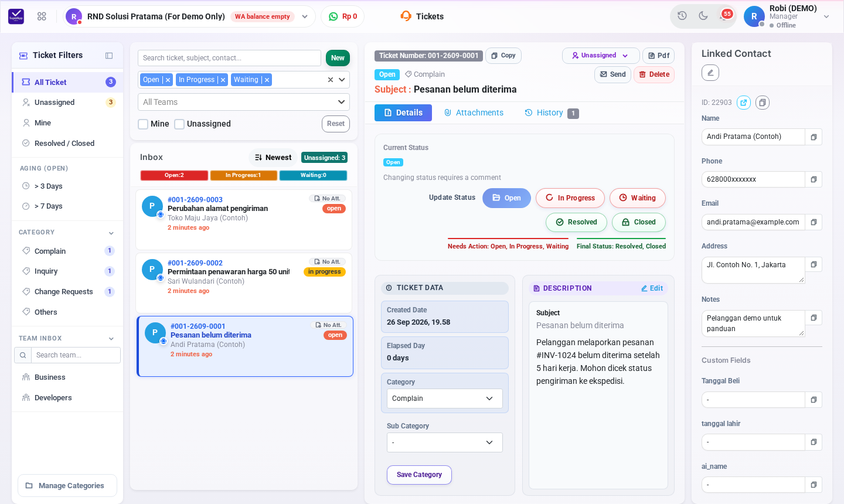Image resolution: width=844 pixels, height=504 pixels.
Task: Check the Mine checkbox
Action: 143,124
